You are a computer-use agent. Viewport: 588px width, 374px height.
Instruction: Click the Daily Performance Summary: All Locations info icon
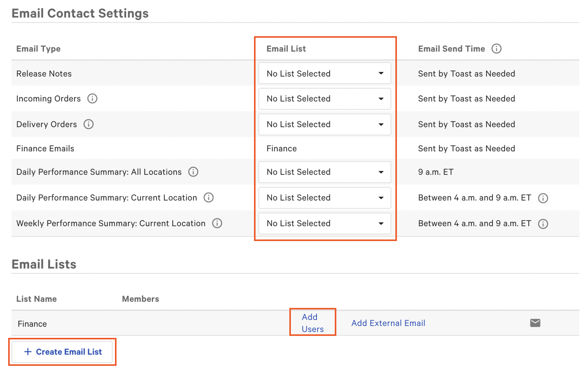[193, 172]
